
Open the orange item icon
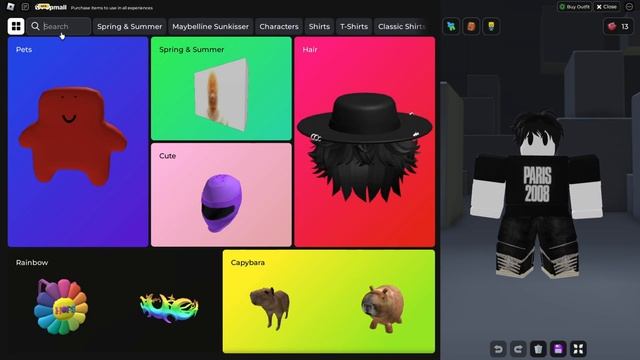(471, 27)
